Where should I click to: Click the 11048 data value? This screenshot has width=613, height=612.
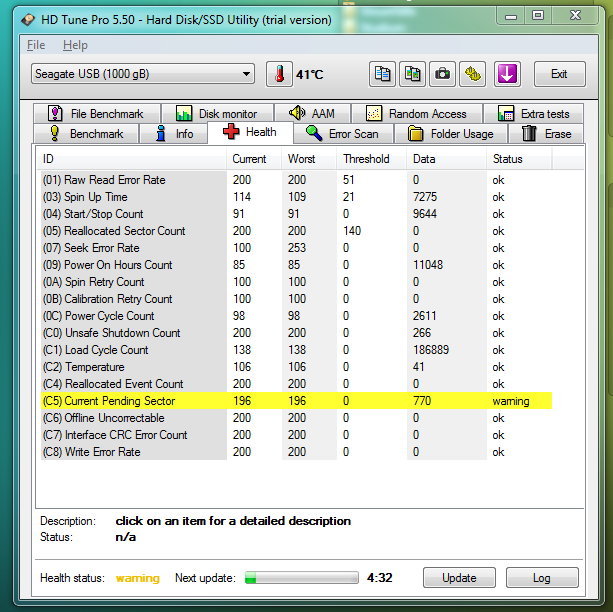pyautogui.click(x=428, y=265)
